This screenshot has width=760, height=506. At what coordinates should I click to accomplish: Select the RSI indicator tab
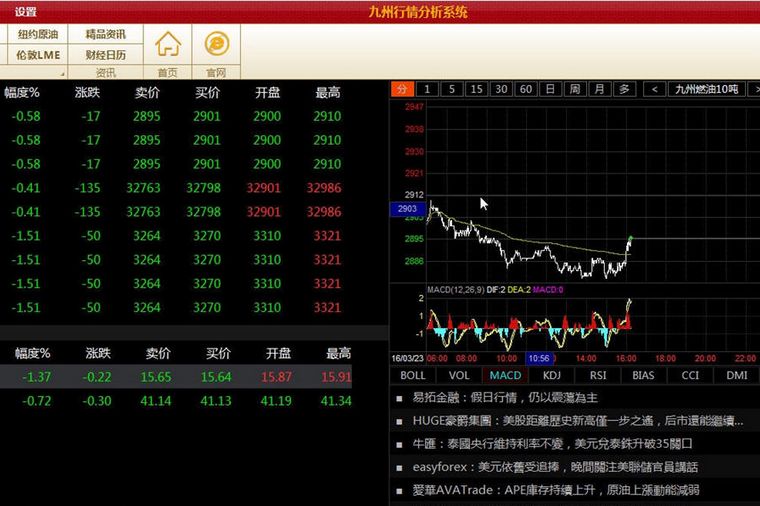(x=598, y=375)
